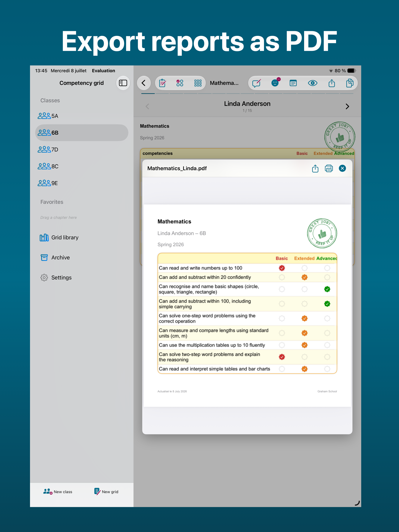The width and height of the screenshot is (399, 532).
Task: Click Basic badge for read and write numbers
Action: tap(282, 268)
